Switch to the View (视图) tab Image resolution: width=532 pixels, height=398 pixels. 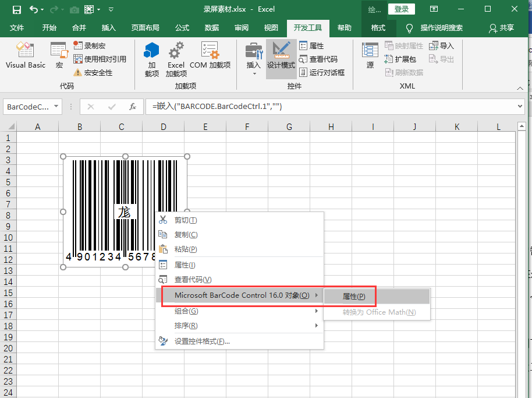271,28
